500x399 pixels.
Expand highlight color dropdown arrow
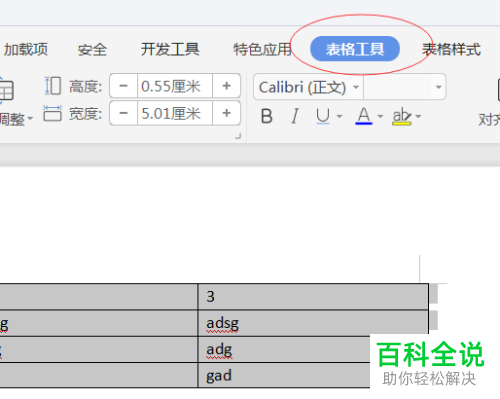pos(418,116)
